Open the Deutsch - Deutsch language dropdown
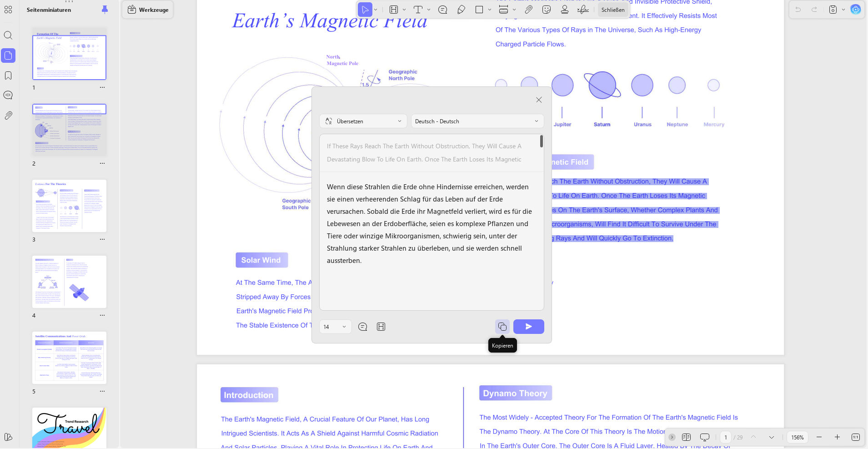The height and width of the screenshot is (449, 868). (x=477, y=121)
